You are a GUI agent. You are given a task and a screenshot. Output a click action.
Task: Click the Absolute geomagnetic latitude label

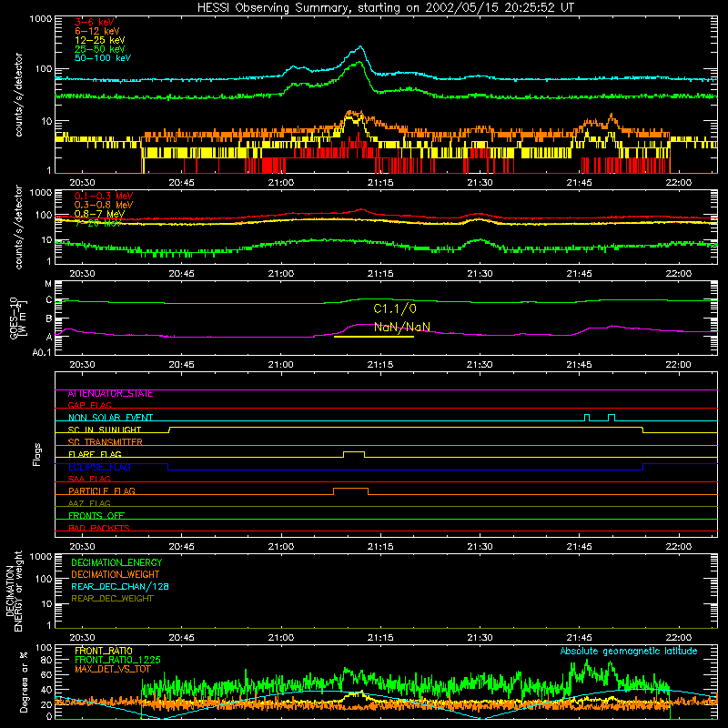pos(629,652)
